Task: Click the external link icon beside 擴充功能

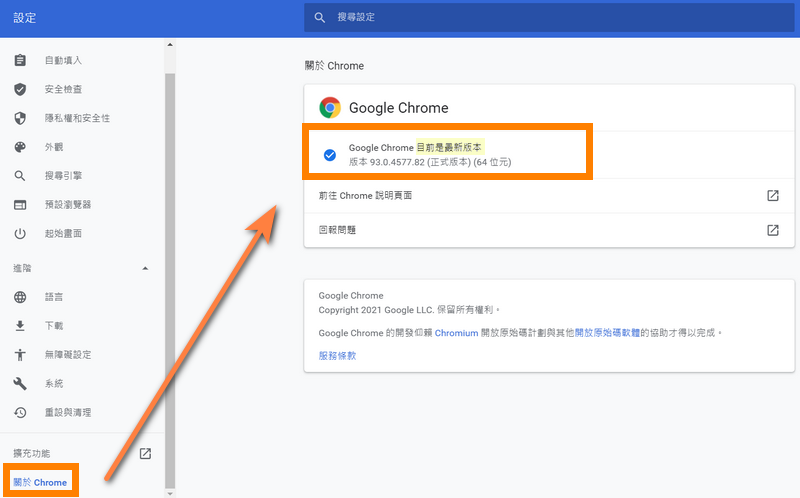Action: point(145,453)
